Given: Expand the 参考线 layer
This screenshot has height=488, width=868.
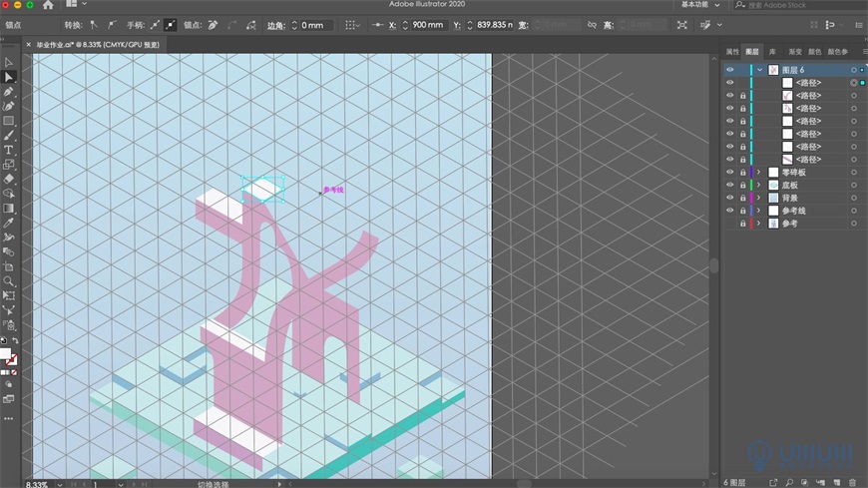Looking at the screenshot, I should click(759, 211).
